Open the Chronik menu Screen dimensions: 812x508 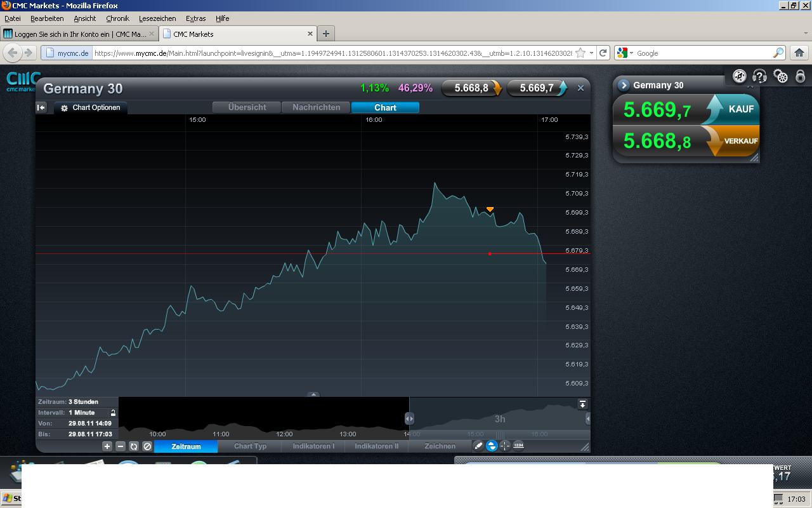click(117, 18)
